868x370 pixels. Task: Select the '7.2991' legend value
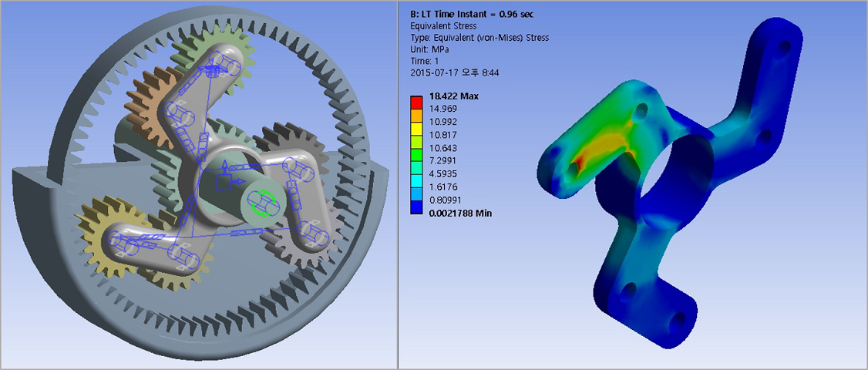443,160
